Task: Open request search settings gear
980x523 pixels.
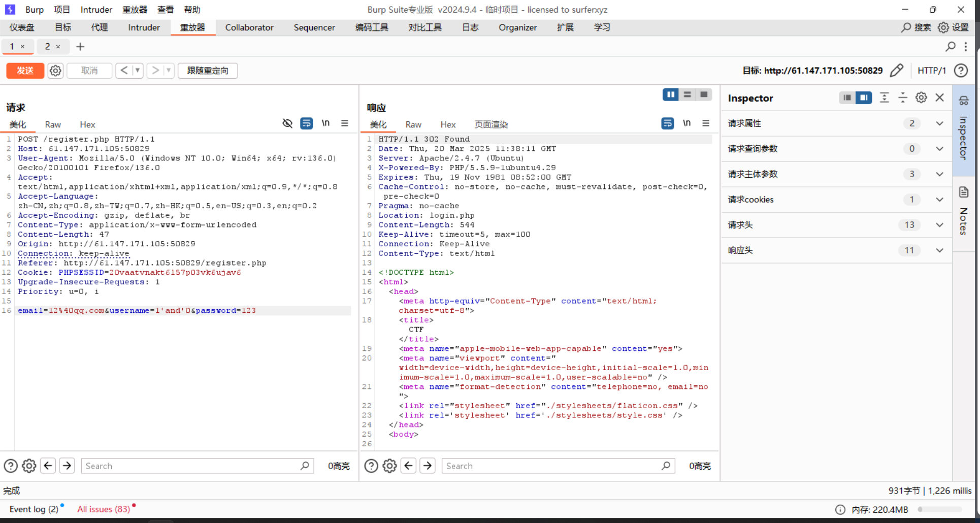Action: 29,466
